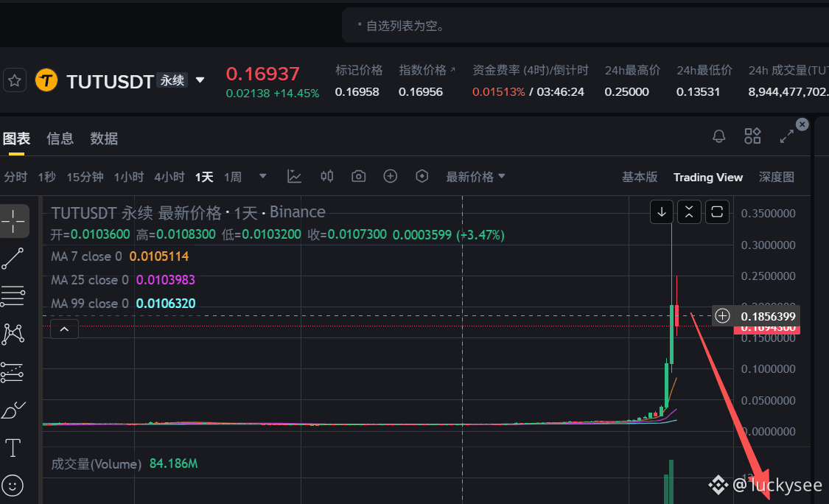Image resolution: width=829 pixels, height=504 pixels.
Task: Click the MA 7 close indicator label
Action: (x=87, y=256)
